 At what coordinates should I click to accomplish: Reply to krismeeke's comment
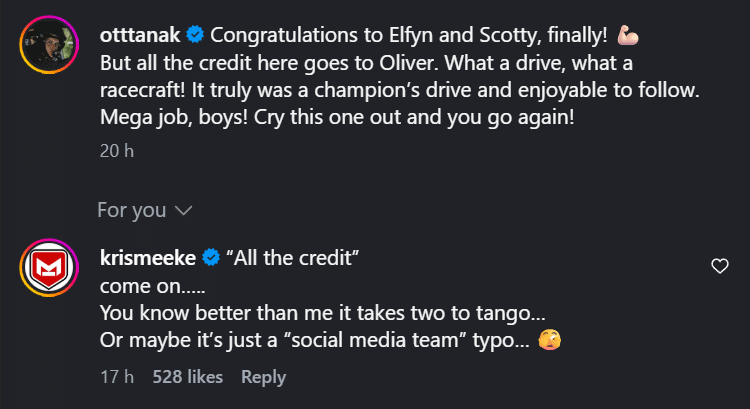[264, 377]
